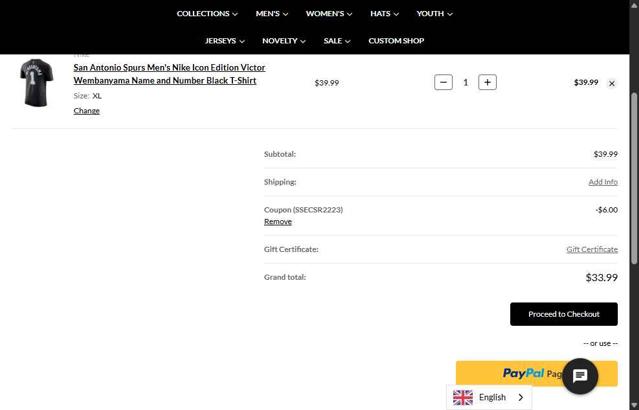
Task: Increase quantity with plus button
Action: point(487,82)
